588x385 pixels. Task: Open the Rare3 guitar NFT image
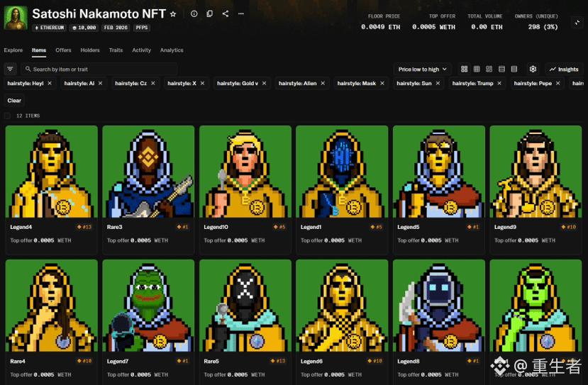(148, 172)
